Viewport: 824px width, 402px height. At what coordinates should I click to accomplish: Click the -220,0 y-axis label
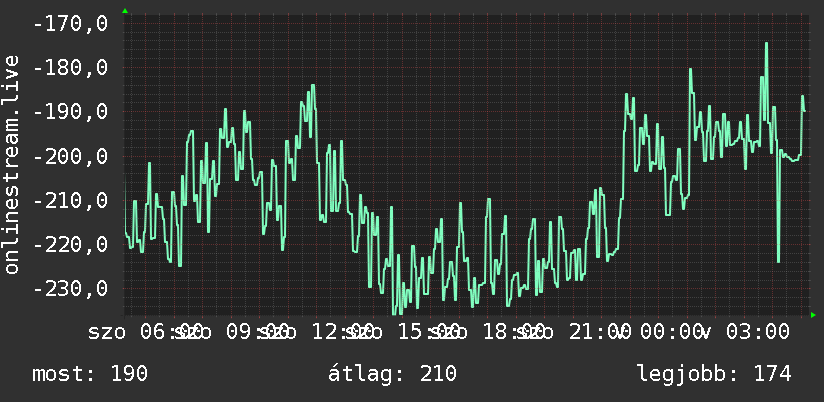70,244
